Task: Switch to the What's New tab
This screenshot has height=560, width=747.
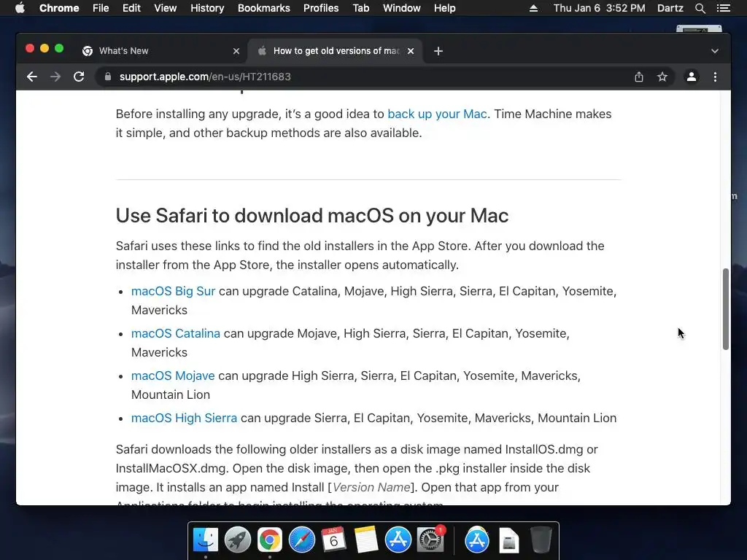Action: point(160,51)
